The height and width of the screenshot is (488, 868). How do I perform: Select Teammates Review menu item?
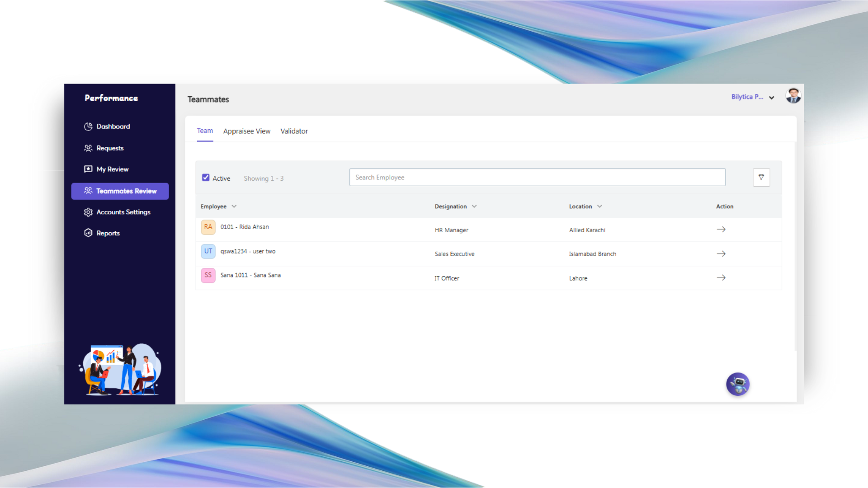click(120, 191)
